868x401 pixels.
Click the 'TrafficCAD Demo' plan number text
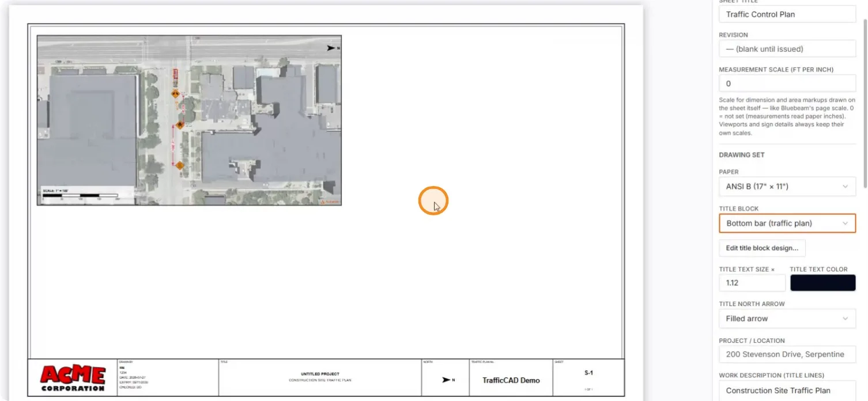(x=511, y=380)
